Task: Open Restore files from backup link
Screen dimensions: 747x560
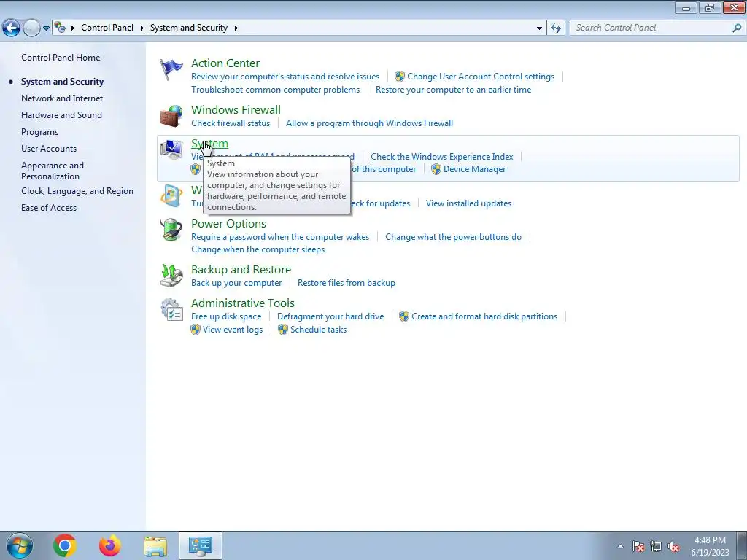Action: click(x=347, y=283)
